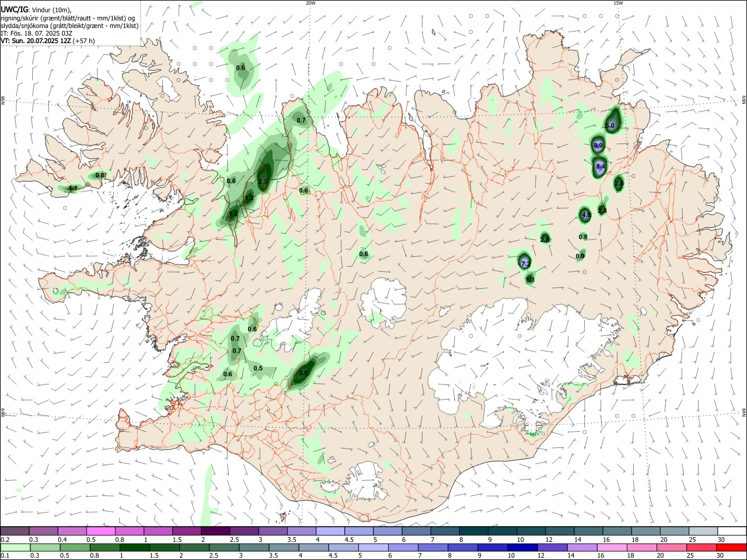Click the 0.5 precipitation value on map
This screenshot has width=747, height=560.
pyautogui.click(x=258, y=368)
